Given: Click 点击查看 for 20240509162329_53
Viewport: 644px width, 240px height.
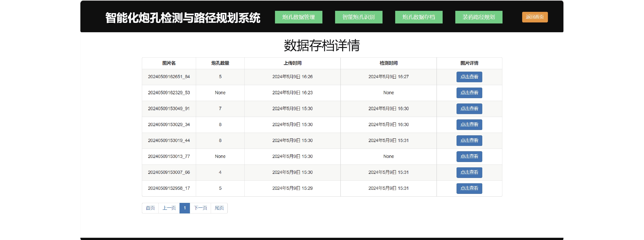Looking at the screenshot, I should [469, 93].
